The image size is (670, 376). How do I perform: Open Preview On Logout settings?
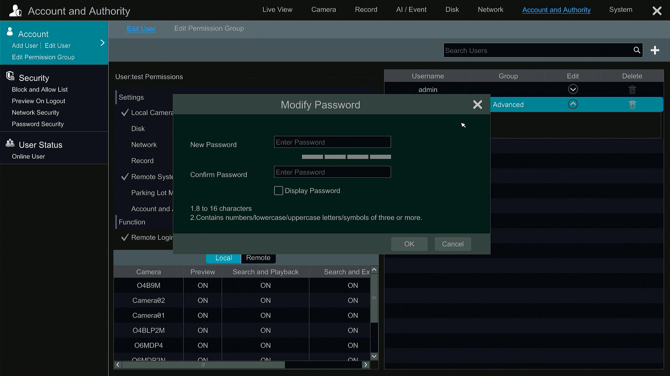pos(38,101)
